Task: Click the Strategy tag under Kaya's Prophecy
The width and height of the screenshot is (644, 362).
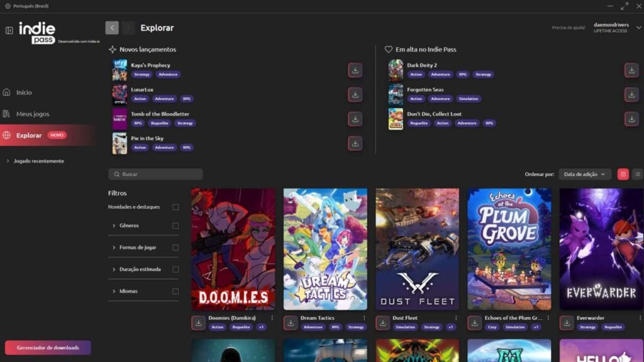Action: click(142, 74)
